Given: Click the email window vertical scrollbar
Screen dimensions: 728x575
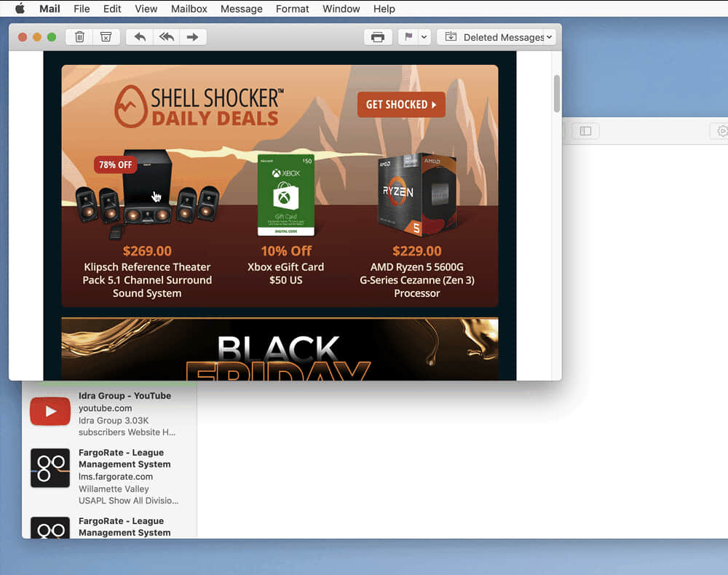Looking at the screenshot, I should pos(557,93).
